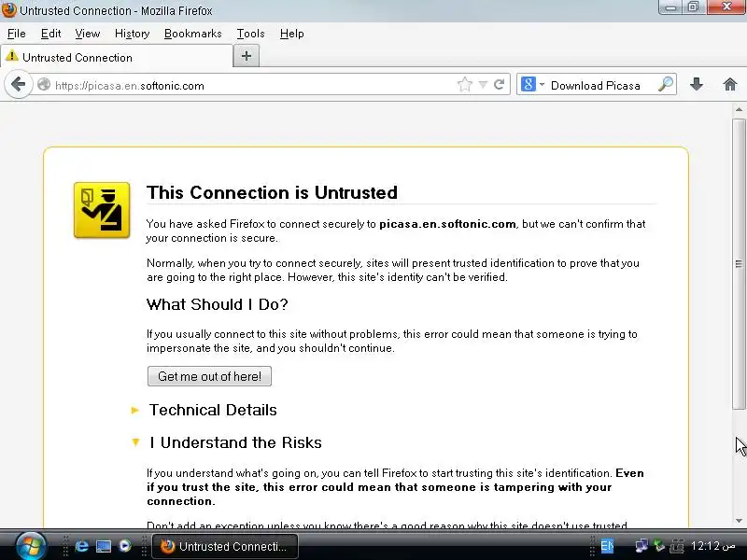This screenshot has height=560, width=747.
Task: Open the Windows Start orb
Action: (x=31, y=546)
